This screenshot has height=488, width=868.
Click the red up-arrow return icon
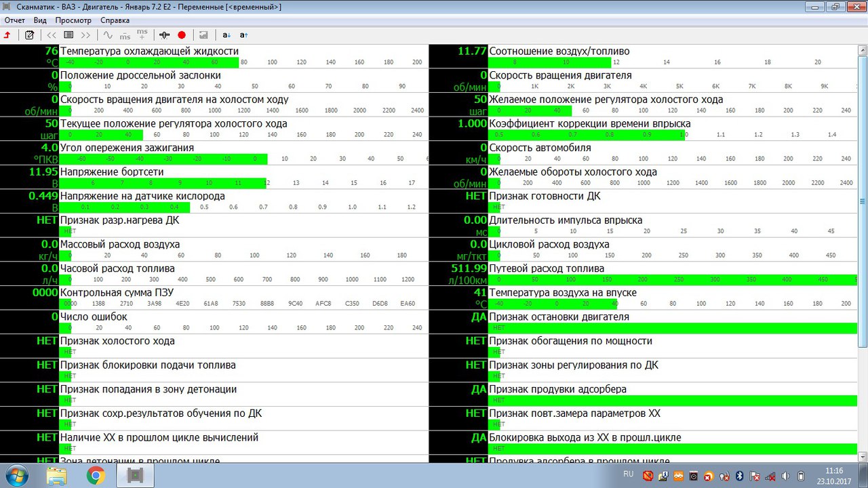coord(7,35)
